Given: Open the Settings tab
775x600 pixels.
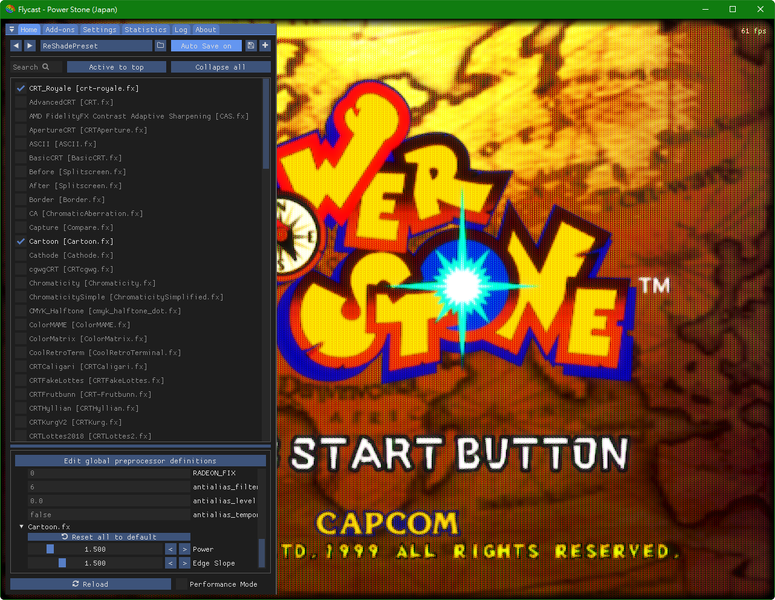Looking at the screenshot, I should (x=99, y=30).
